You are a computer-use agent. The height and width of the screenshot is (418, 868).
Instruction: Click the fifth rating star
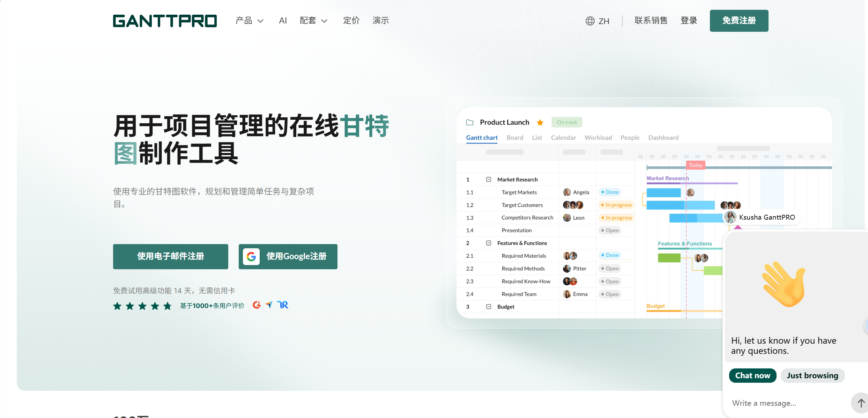coord(168,306)
